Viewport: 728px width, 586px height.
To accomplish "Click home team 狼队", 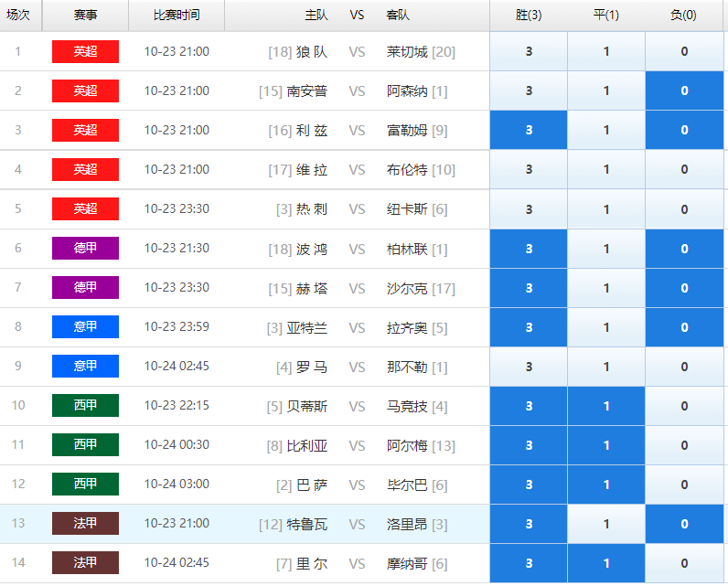I will [x=312, y=52].
